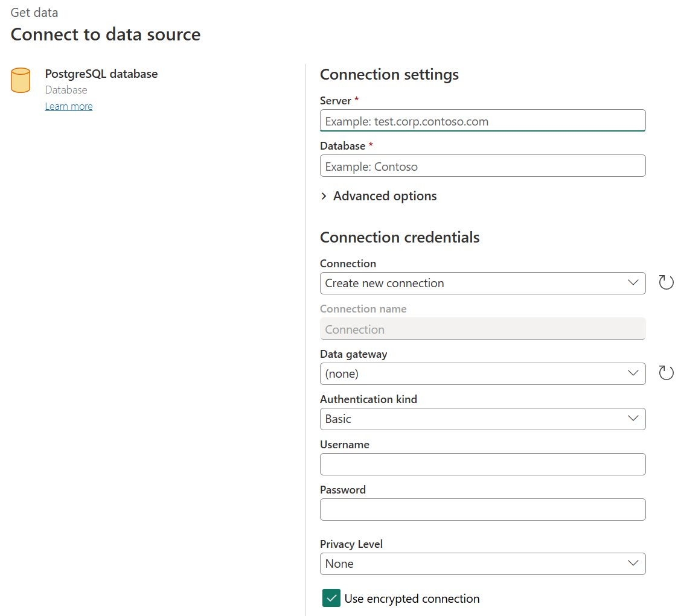681x616 pixels.
Task: Focus the Password input box
Action: 483,509
